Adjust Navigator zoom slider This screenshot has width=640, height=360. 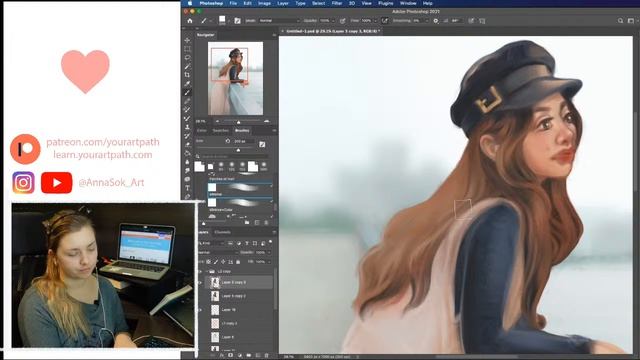[x=238, y=122]
